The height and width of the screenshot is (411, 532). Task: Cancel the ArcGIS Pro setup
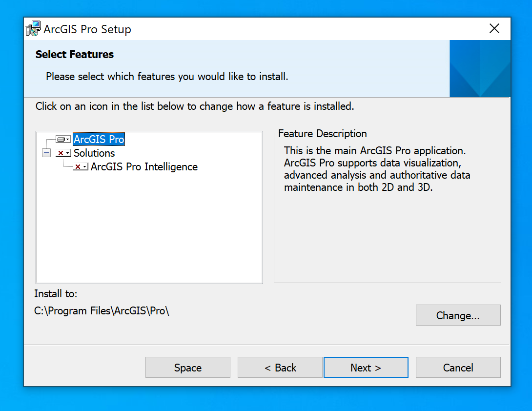tap(458, 368)
